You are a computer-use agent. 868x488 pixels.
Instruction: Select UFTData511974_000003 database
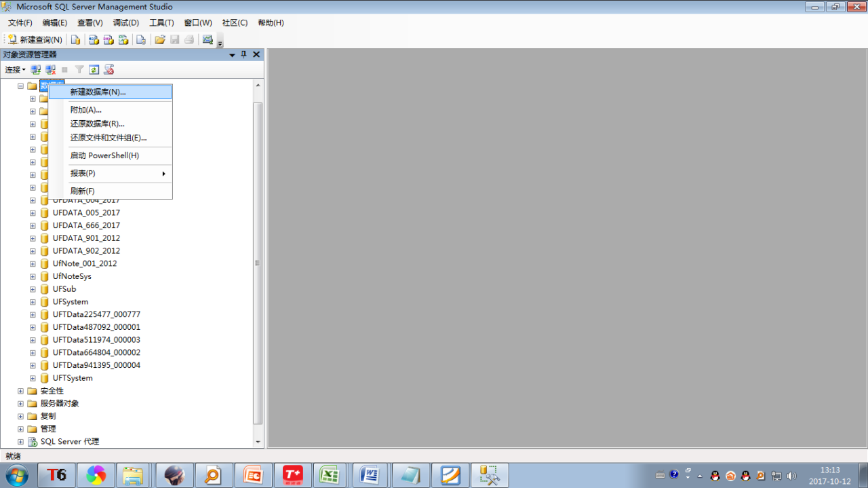click(x=96, y=340)
